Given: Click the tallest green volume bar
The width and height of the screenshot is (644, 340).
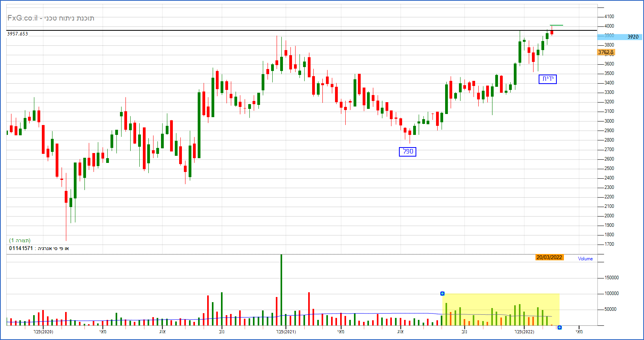Looking at the screenshot, I should 281,290.
